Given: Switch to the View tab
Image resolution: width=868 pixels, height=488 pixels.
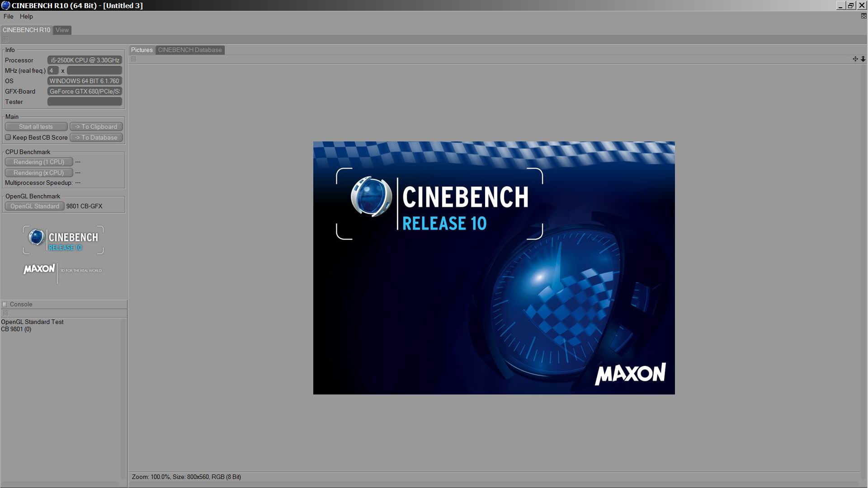Looking at the screenshot, I should click(62, 30).
